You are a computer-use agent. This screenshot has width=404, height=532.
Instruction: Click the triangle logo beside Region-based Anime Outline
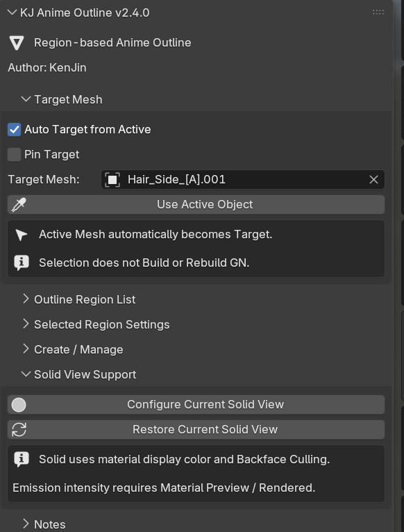point(17,43)
